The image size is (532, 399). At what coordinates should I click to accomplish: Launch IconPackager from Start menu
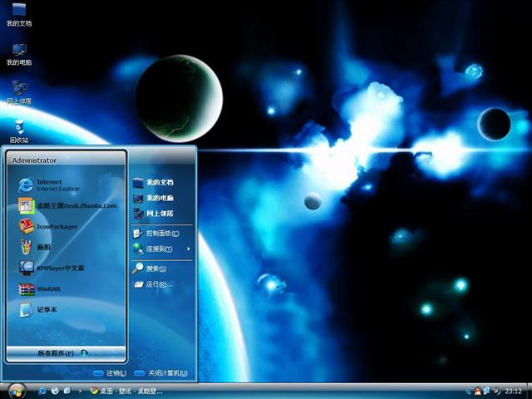[66, 226]
